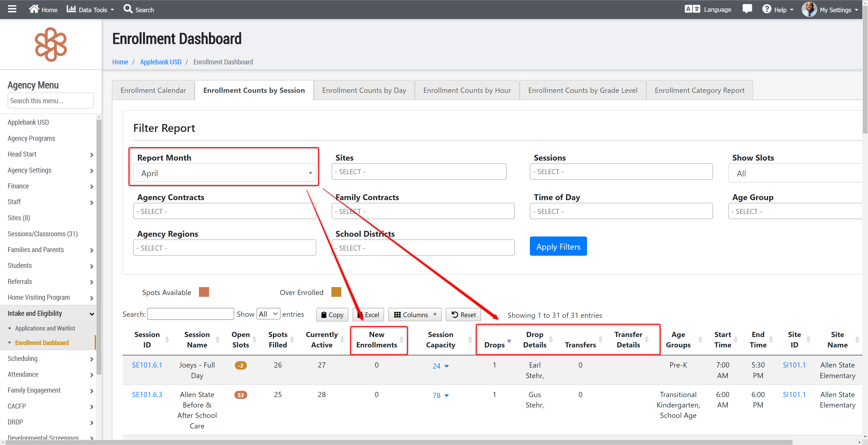Open the Columns visibility dropdown
This screenshot has height=445, width=868.
415,314
